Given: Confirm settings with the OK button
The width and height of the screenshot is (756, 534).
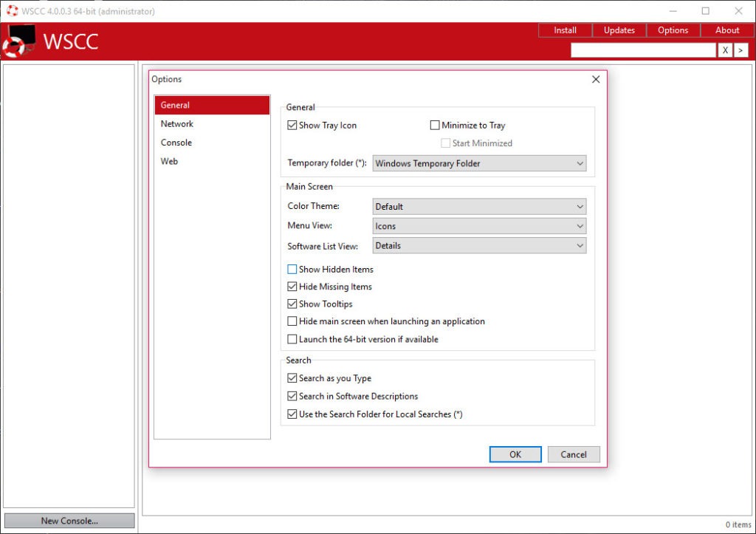Looking at the screenshot, I should click(x=515, y=454).
